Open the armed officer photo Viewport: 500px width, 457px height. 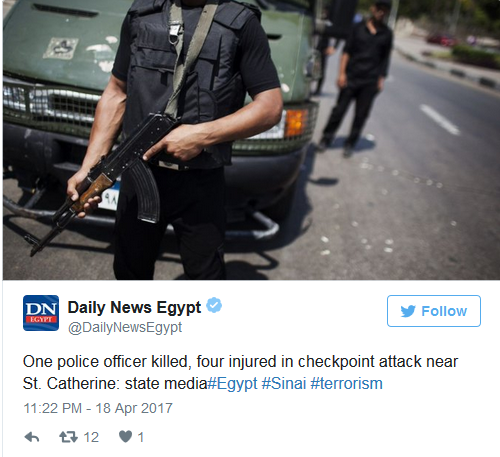251,140
